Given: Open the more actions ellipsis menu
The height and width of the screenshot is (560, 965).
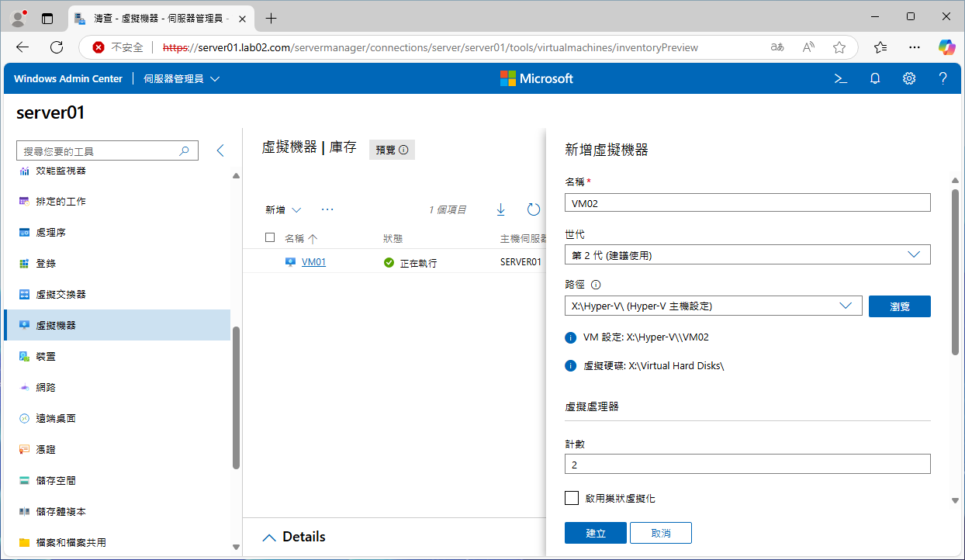Looking at the screenshot, I should coord(327,209).
